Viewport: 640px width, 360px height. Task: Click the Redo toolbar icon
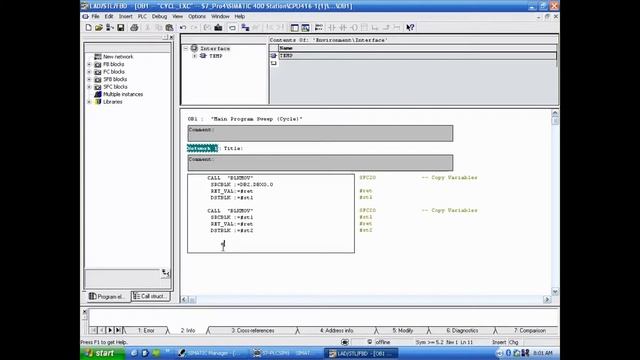coord(194,27)
